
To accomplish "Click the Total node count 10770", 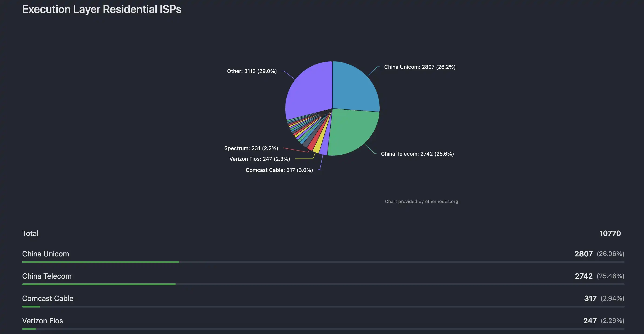I will coord(610,233).
